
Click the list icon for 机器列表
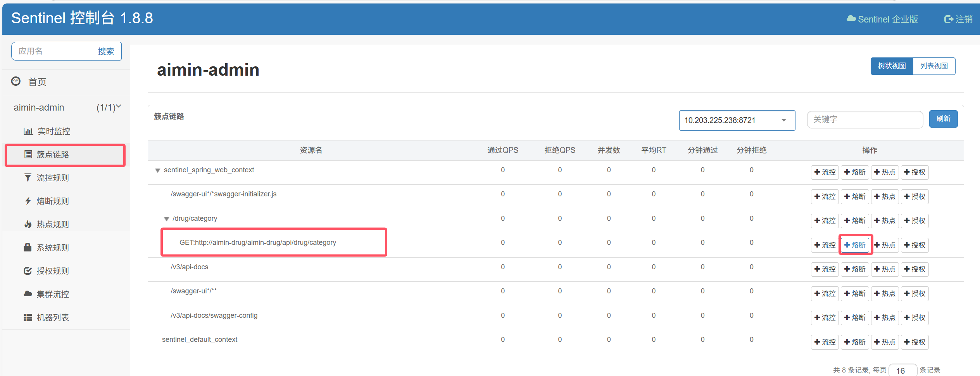(x=28, y=317)
